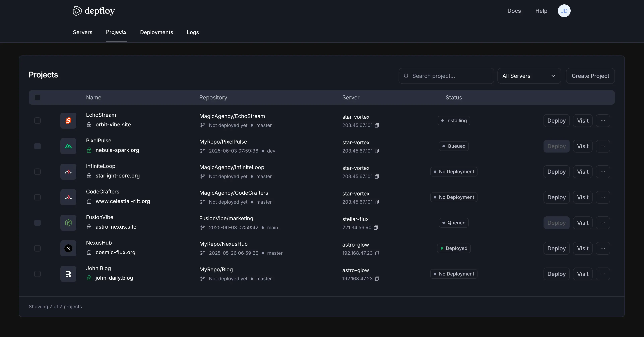Open the JD user avatar
This screenshot has width=644, height=337.
(564, 11)
